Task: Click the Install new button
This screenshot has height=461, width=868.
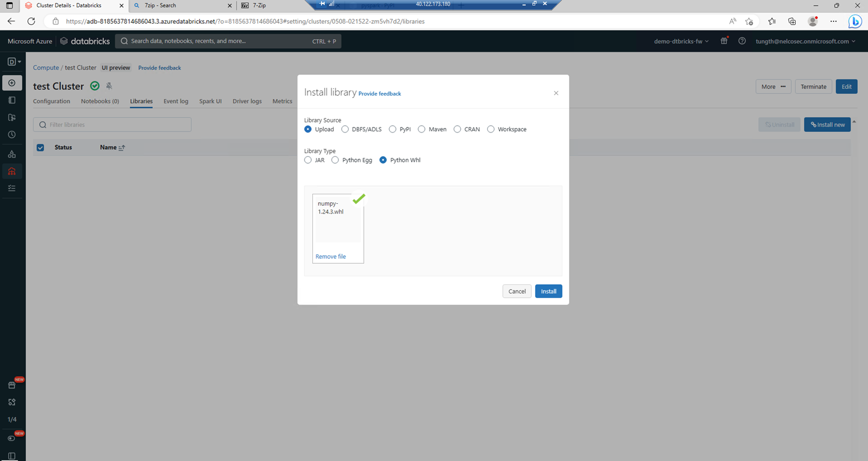Action: click(x=827, y=125)
